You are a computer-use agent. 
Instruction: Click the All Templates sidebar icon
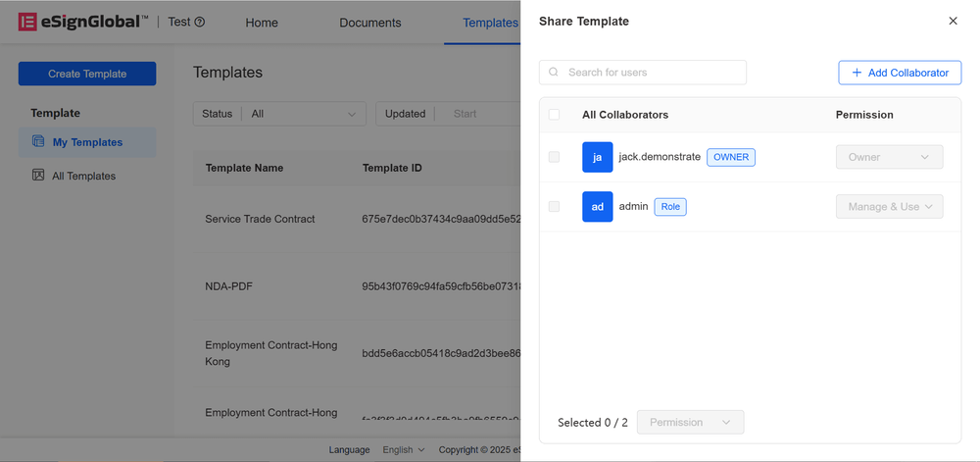[x=38, y=176]
